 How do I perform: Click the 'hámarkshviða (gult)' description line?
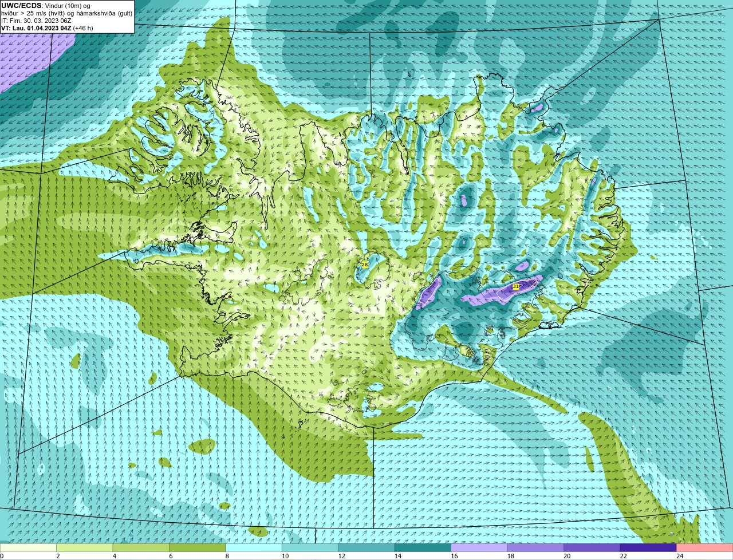point(67,13)
